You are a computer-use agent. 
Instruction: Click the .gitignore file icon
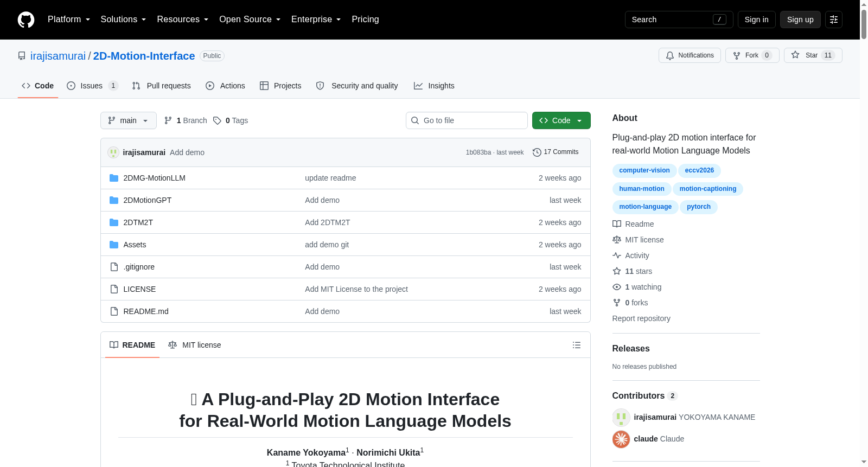pyautogui.click(x=114, y=267)
